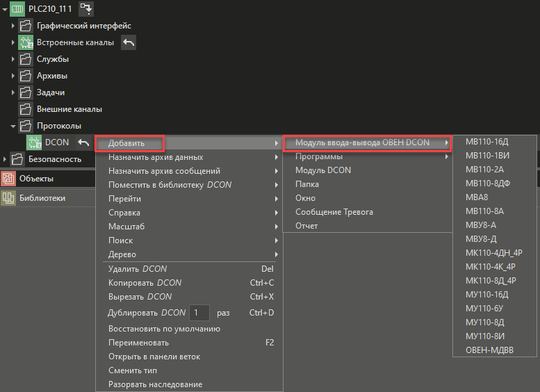Choose Разорвать наследование
Screen dimensions: 540x392
click(x=189, y=384)
